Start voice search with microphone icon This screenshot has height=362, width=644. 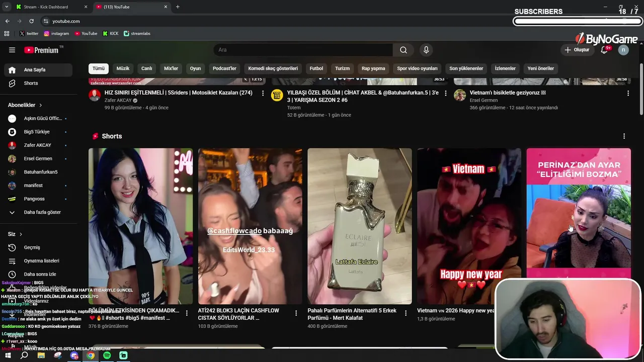pyautogui.click(x=426, y=50)
